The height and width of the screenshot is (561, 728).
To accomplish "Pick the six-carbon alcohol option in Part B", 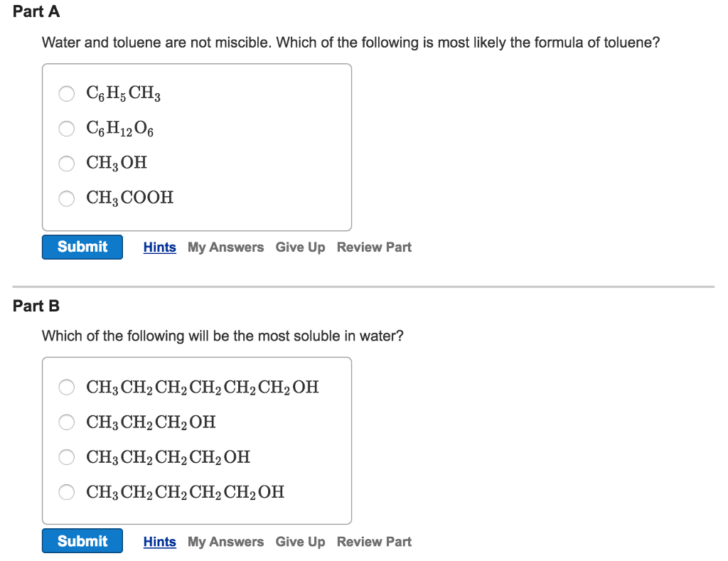I will click(66, 388).
